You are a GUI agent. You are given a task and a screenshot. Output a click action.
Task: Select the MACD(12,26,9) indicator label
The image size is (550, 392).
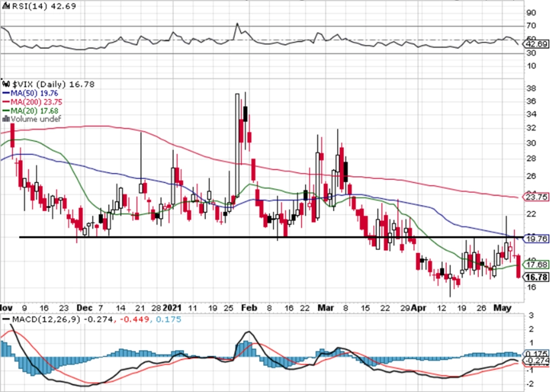coord(47,320)
